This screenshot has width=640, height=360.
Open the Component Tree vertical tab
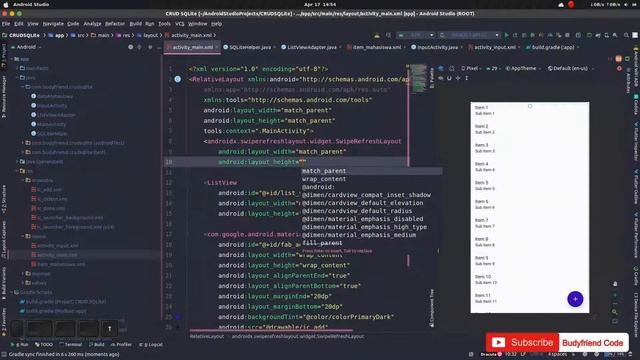click(432, 308)
